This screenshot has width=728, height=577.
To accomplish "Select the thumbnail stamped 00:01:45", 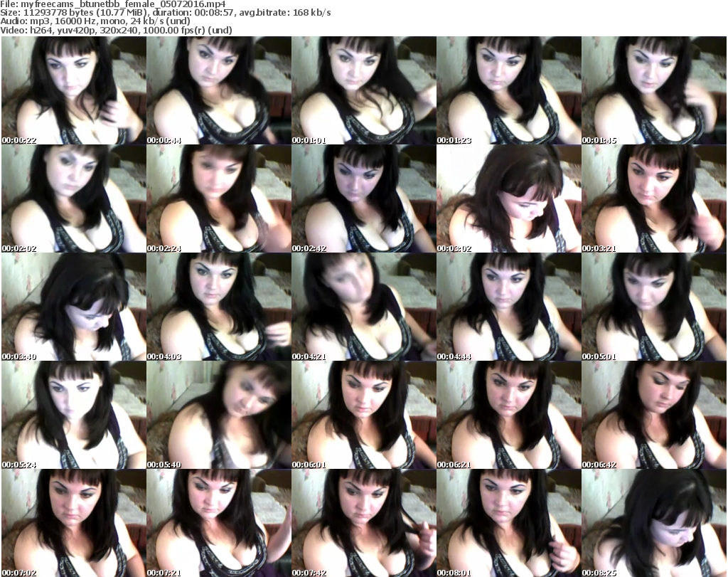I will [654, 90].
